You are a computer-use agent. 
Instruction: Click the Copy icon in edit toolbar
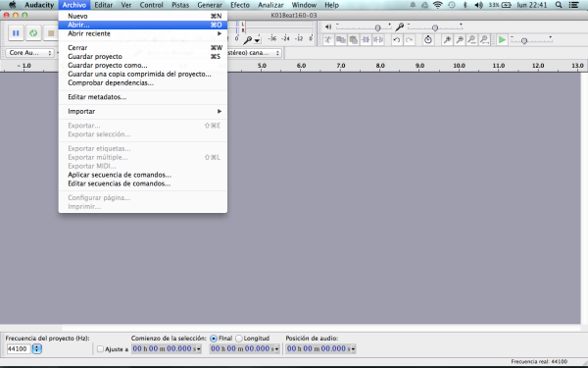341,40
